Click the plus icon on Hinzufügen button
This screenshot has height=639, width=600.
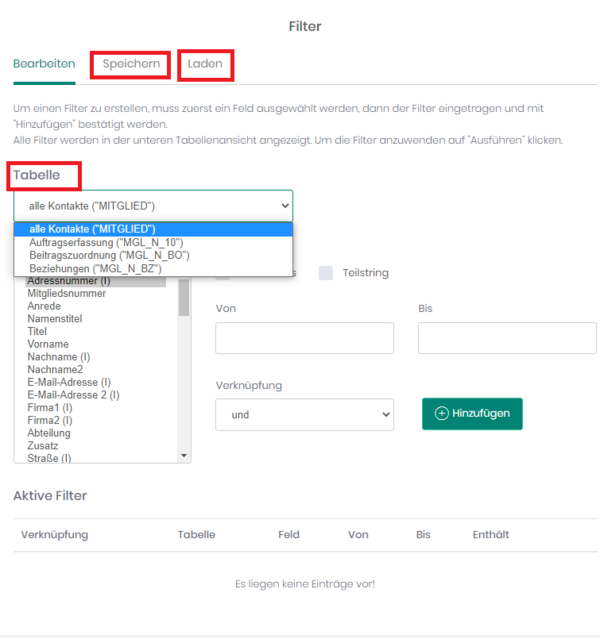[441, 413]
